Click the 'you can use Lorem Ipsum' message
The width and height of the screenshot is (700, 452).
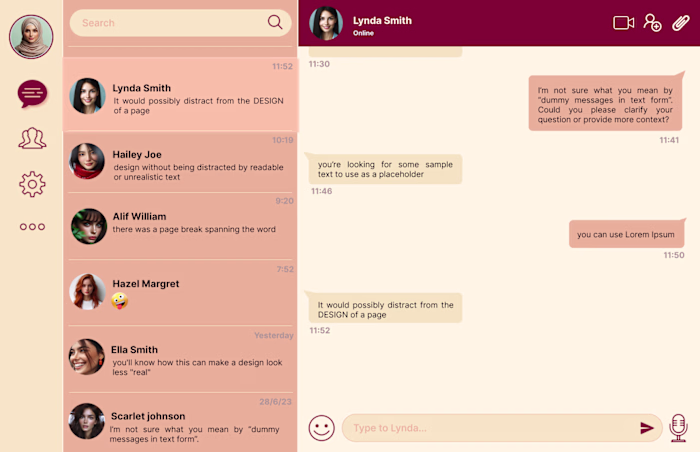tap(626, 234)
